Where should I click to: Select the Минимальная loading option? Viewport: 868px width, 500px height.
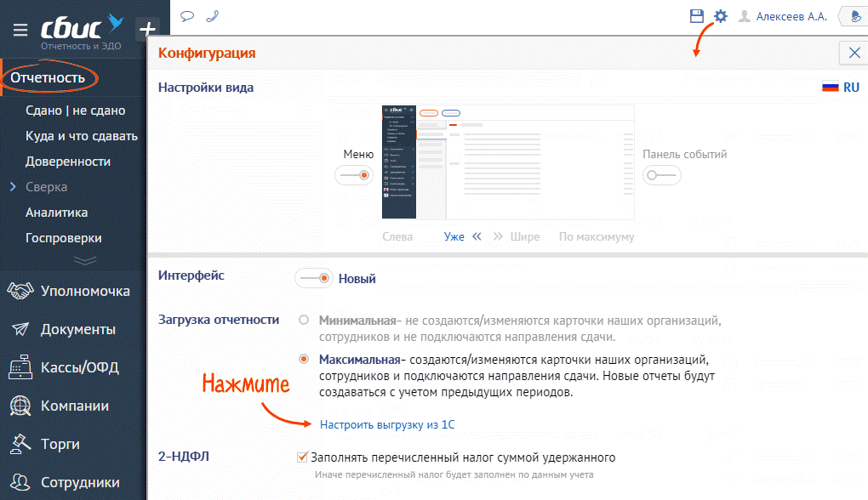point(304,321)
